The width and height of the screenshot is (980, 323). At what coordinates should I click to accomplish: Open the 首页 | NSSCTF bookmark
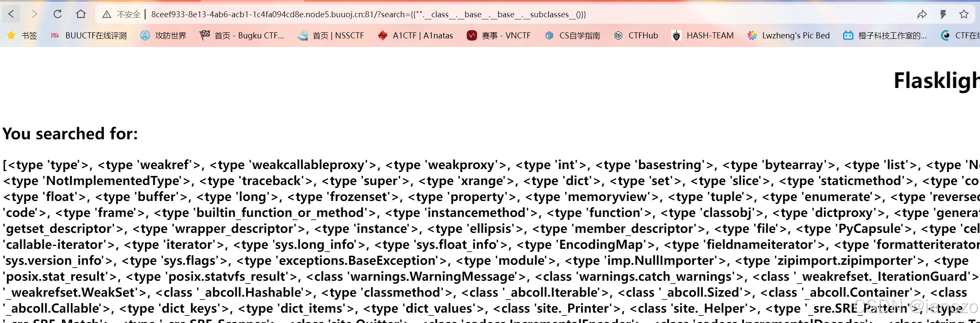(x=331, y=35)
